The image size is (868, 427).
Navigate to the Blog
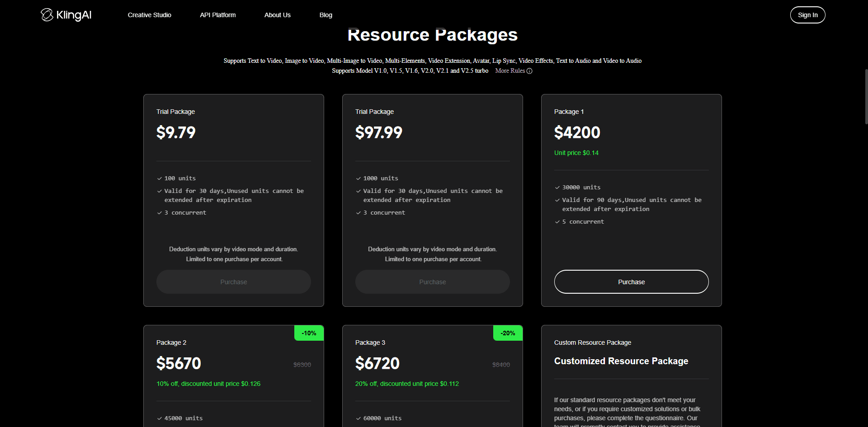click(x=325, y=15)
